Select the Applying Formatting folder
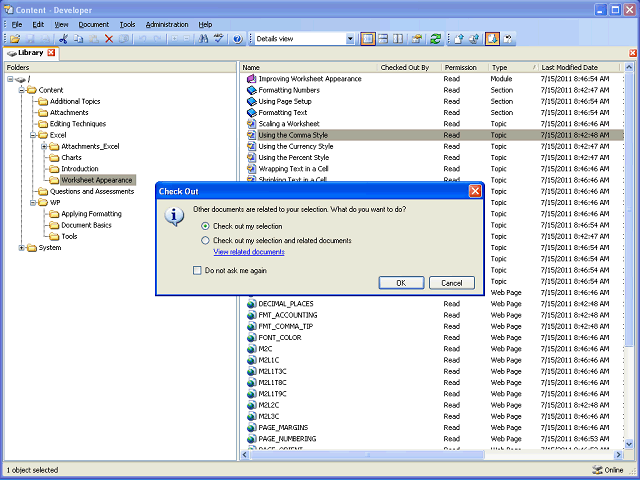This screenshot has width=640, height=480. coord(91,214)
